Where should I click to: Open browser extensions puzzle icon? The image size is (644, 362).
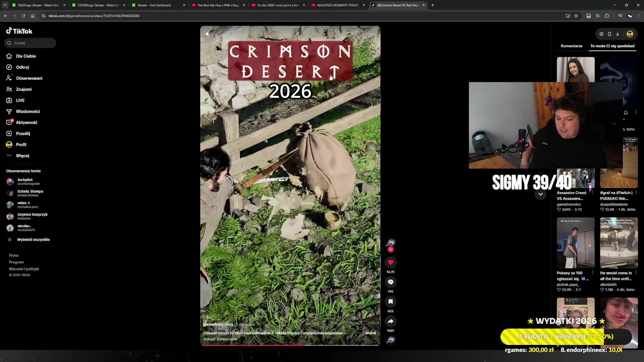[607, 16]
